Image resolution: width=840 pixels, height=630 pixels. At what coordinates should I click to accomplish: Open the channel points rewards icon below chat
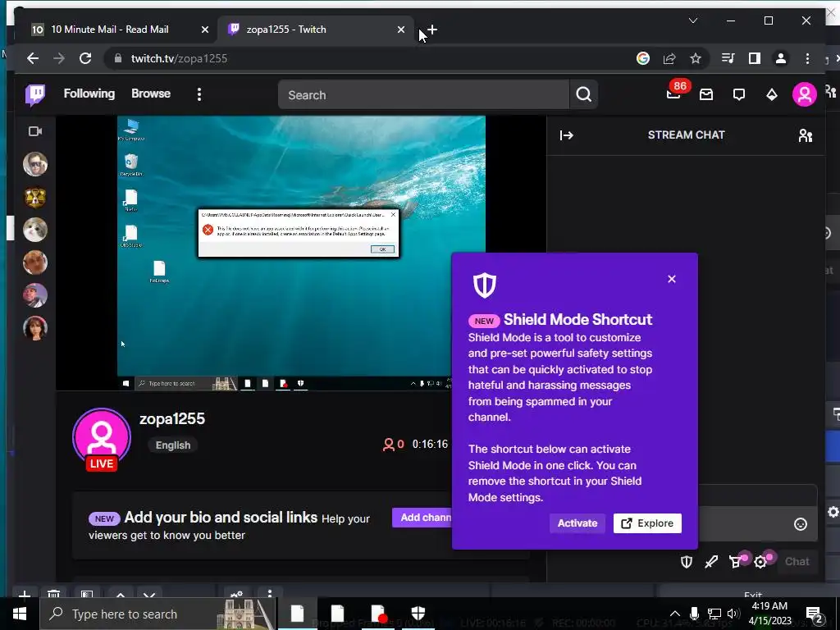pos(737,561)
